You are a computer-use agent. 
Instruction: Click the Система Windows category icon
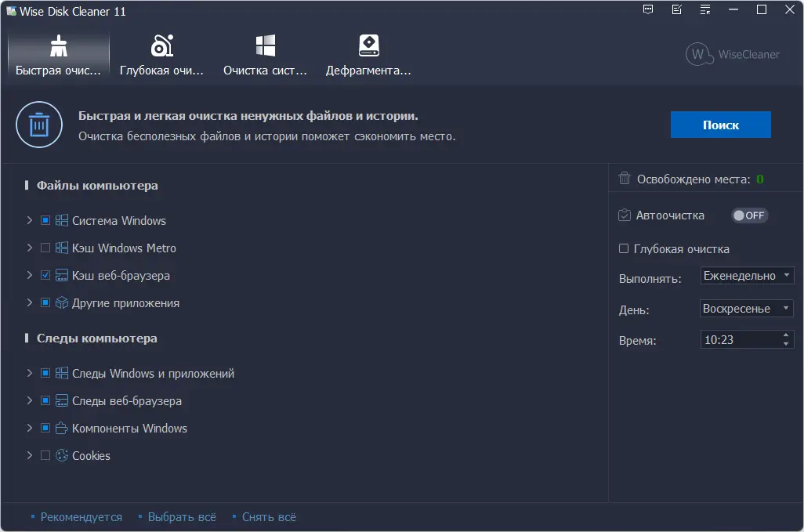[x=62, y=220]
